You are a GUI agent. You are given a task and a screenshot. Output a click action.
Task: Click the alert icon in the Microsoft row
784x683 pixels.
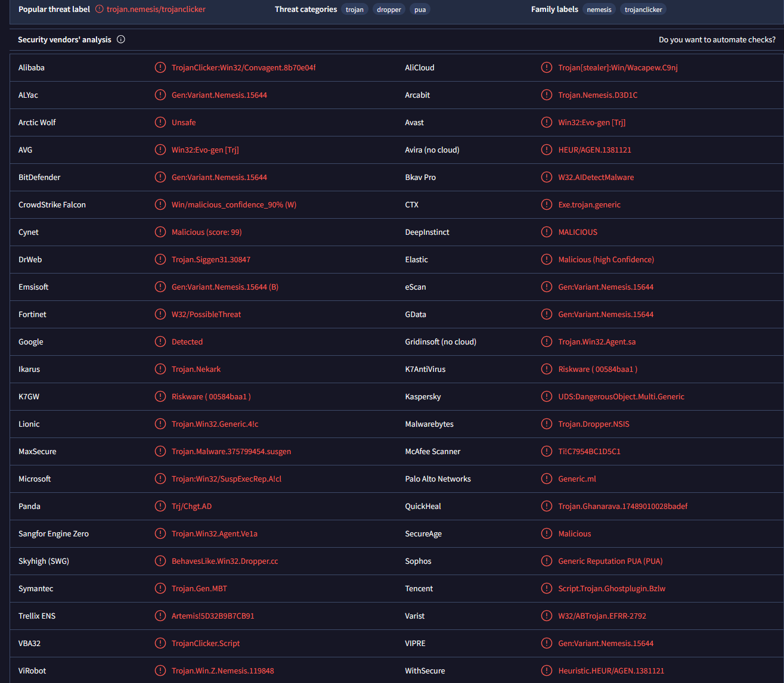(160, 479)
